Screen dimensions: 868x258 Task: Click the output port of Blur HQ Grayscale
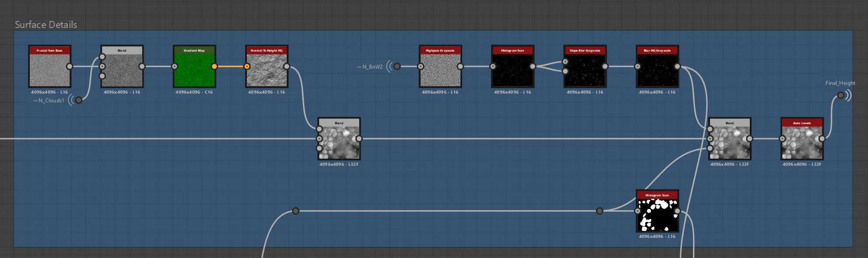point(677,66)
